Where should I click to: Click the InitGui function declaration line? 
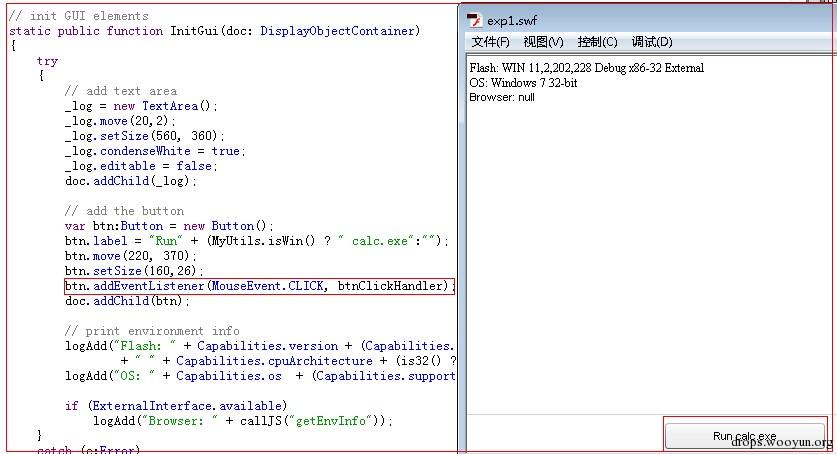pyautogui.click(x=215, y=31)
